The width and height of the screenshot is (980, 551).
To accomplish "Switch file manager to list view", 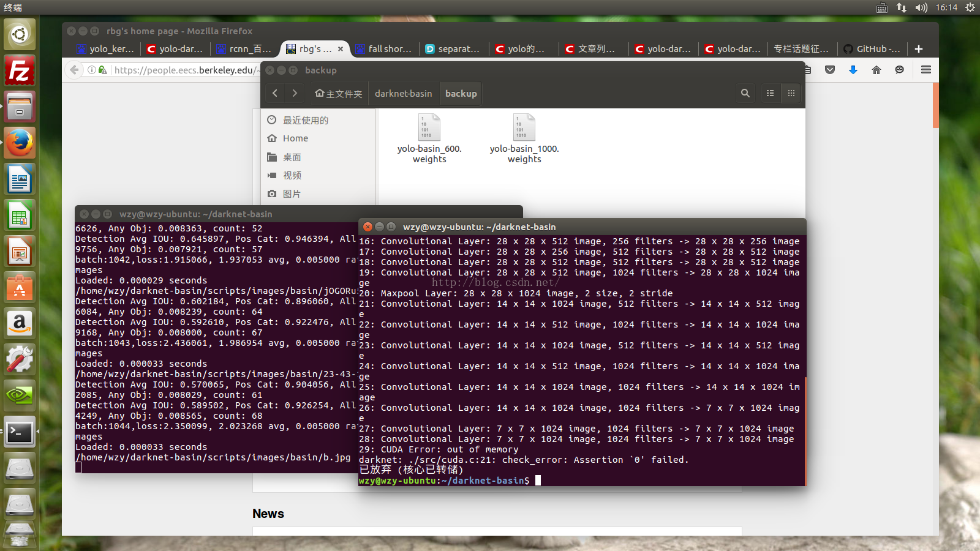I will [x=770, y=93].
